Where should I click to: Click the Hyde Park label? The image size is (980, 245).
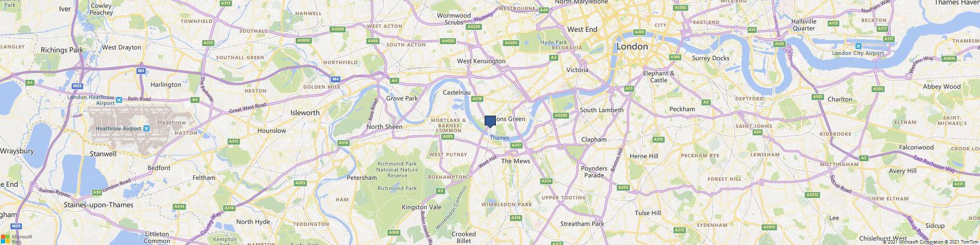click(553, 43)
